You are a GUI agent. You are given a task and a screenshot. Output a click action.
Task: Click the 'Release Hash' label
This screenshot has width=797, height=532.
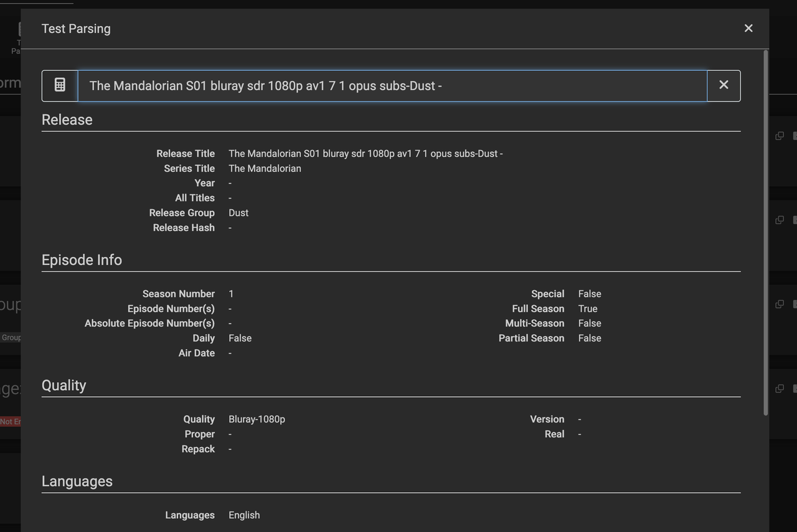pyautogui.click(x=184, y=228)
